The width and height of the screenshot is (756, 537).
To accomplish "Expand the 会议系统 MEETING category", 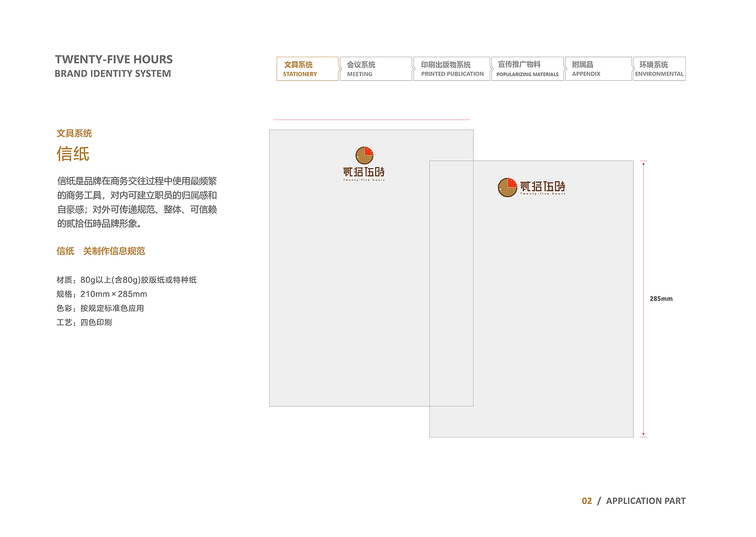I will tap(376, 68).
